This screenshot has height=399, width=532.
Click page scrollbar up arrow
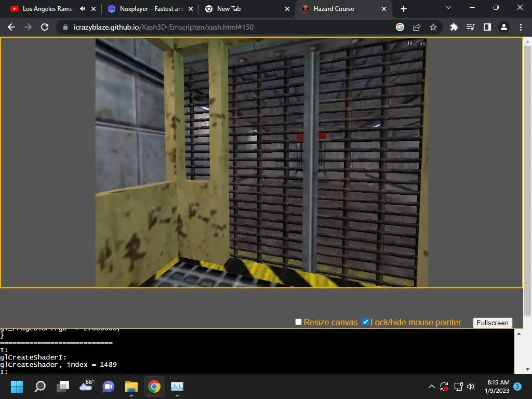(527, 41)
